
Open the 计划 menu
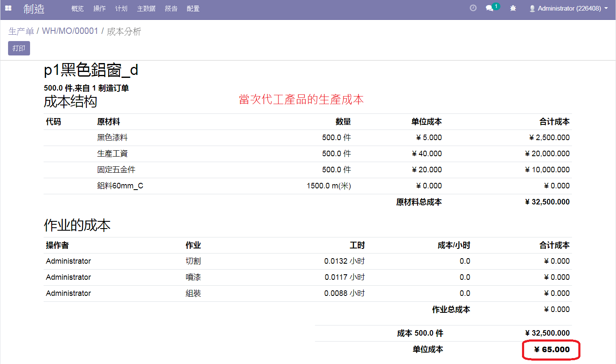coord(122,8)
